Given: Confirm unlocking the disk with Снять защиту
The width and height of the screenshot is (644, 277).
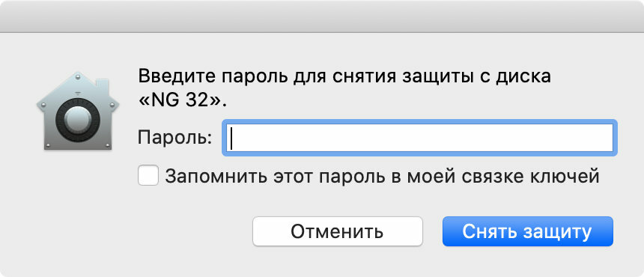Looking at the screenshot, I should (527, 231).
